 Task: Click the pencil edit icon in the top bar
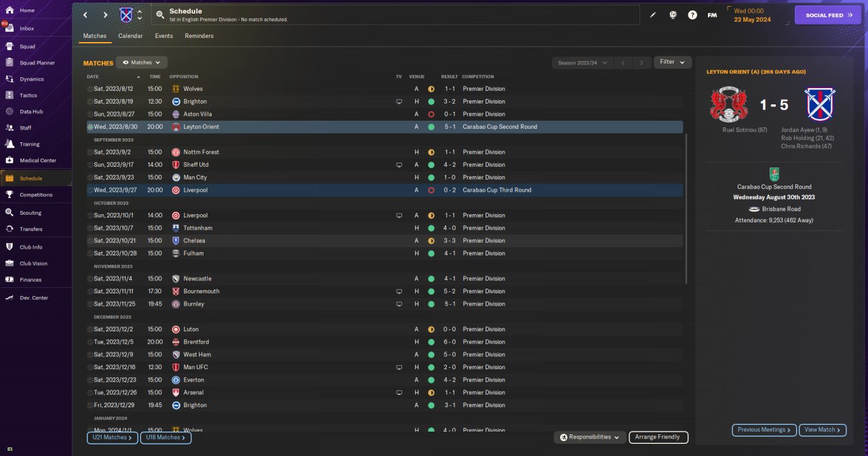click(x=653, y=15)
